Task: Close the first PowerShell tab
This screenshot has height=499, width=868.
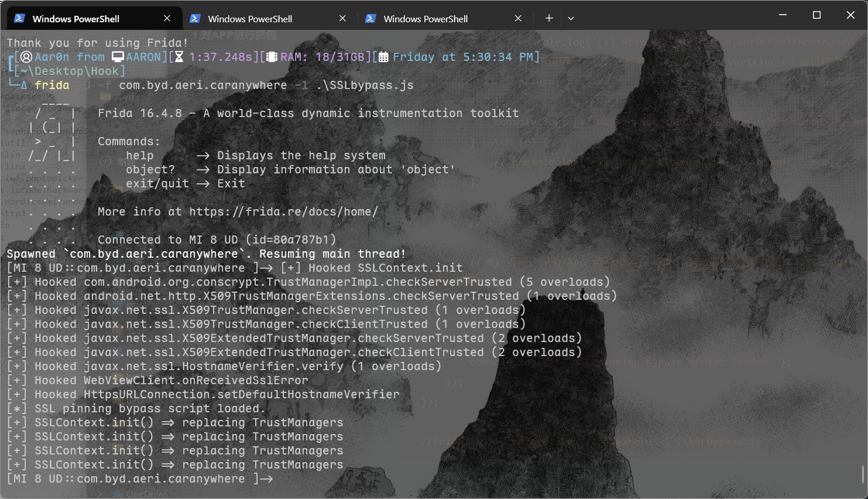Action: tap(167, 18)
